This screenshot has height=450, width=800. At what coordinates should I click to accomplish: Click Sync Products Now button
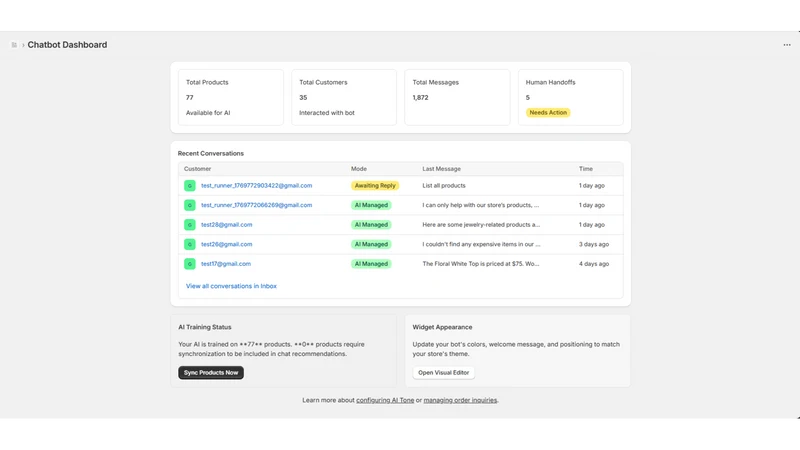tap(211, 372)
